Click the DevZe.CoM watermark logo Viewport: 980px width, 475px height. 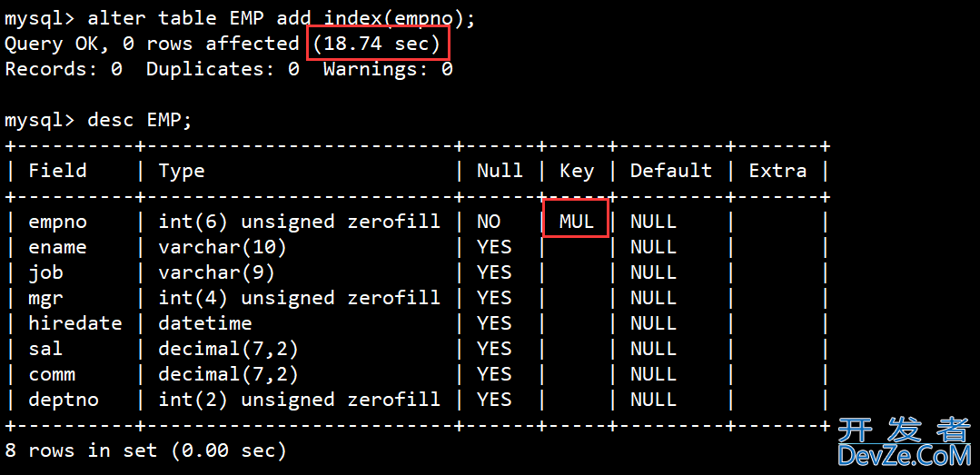[x=905, y=443]
